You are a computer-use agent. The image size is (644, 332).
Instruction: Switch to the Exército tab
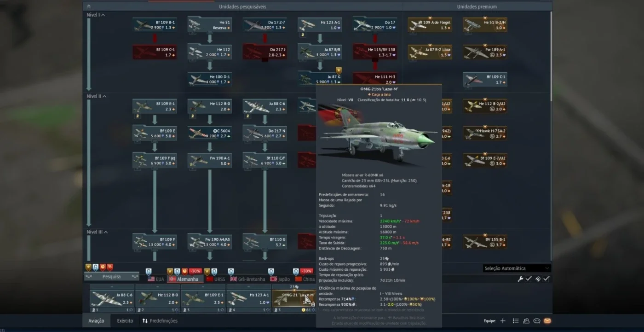pos(125,321)
